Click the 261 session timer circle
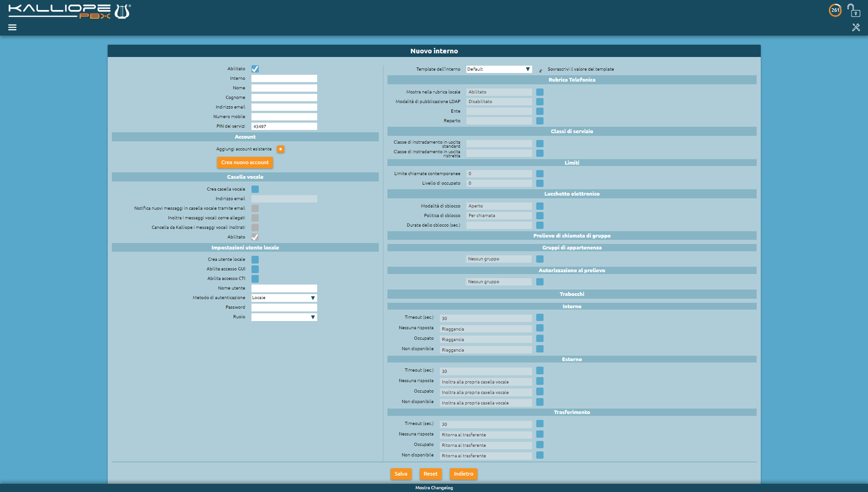 click(835, 10)
